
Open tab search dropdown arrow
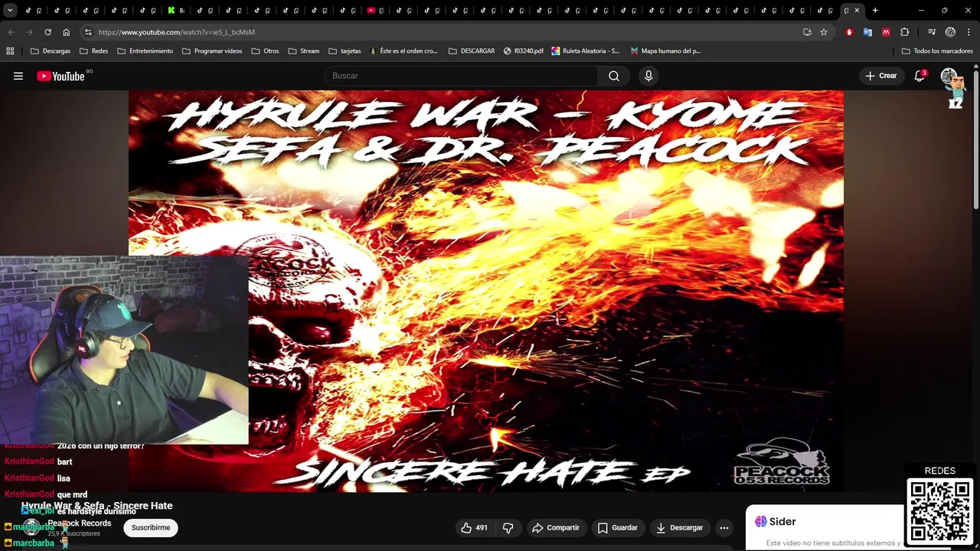pos(10,10)
